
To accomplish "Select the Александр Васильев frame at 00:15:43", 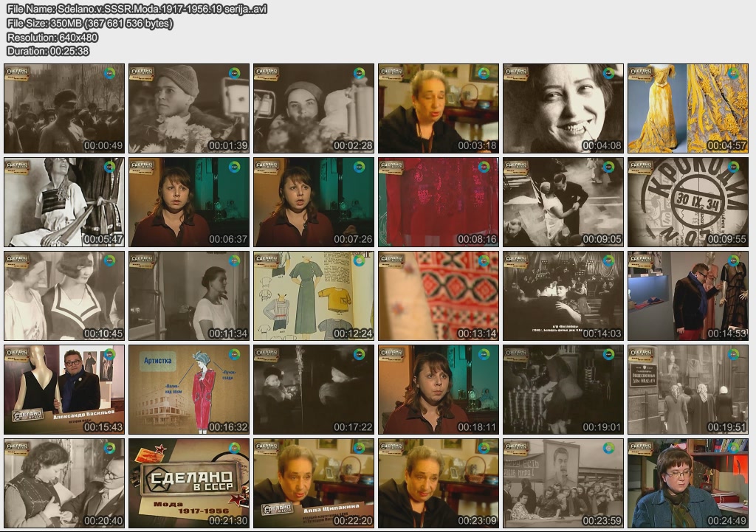I will point(64,390).
